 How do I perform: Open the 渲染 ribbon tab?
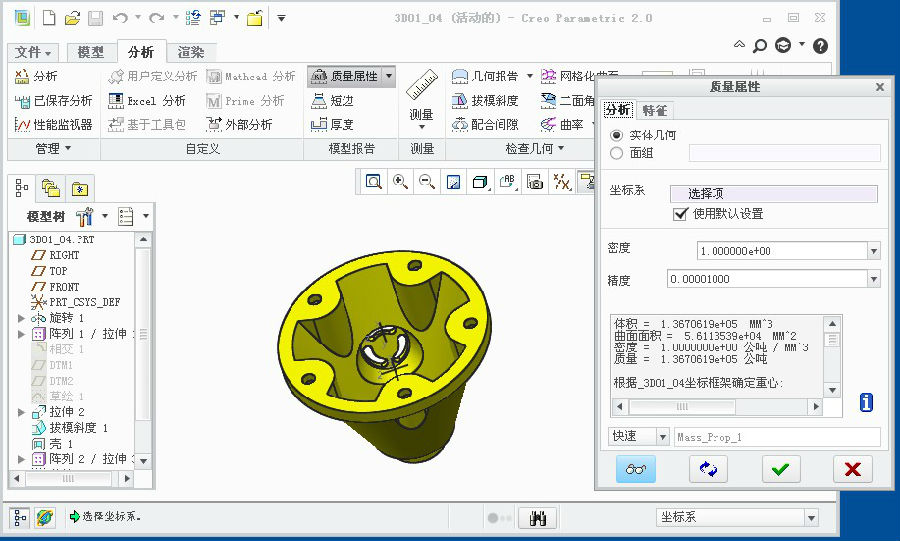[x=191, y=52]
